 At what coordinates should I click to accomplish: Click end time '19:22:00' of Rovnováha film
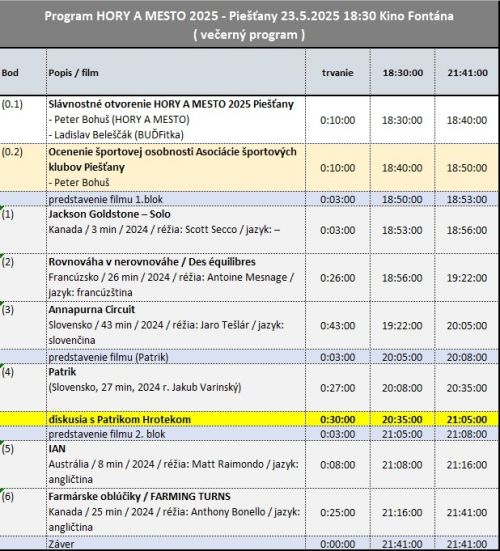[467, 278]
